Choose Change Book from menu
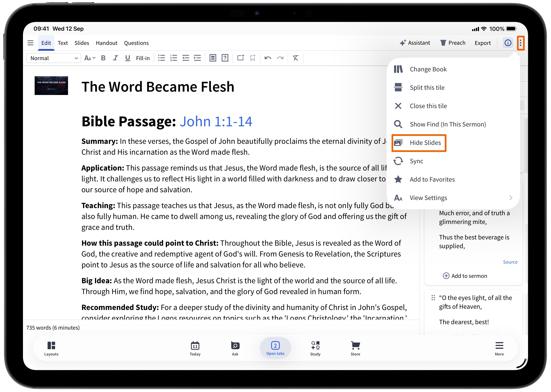The height and width of the screenshot is (392, 551). [x=453, y=69]
